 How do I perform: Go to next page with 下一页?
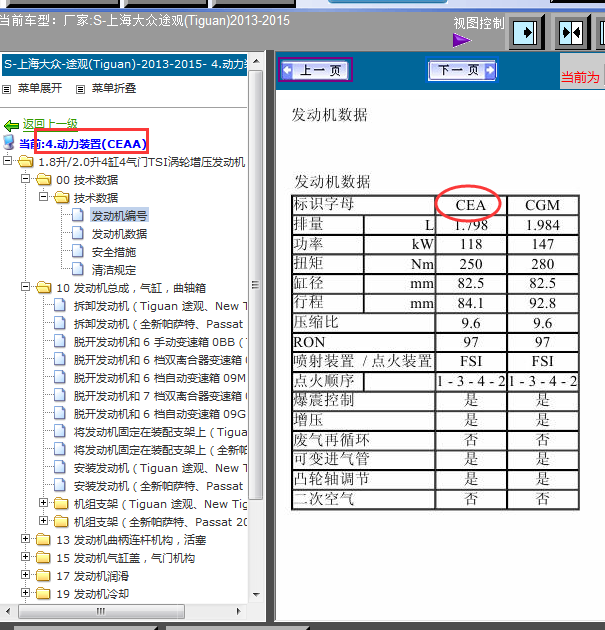(x=462, y=70)
